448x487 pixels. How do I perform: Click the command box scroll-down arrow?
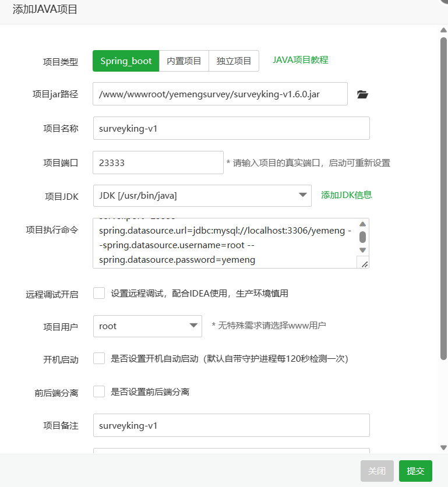pyautogui.click(x=362, y=250)
